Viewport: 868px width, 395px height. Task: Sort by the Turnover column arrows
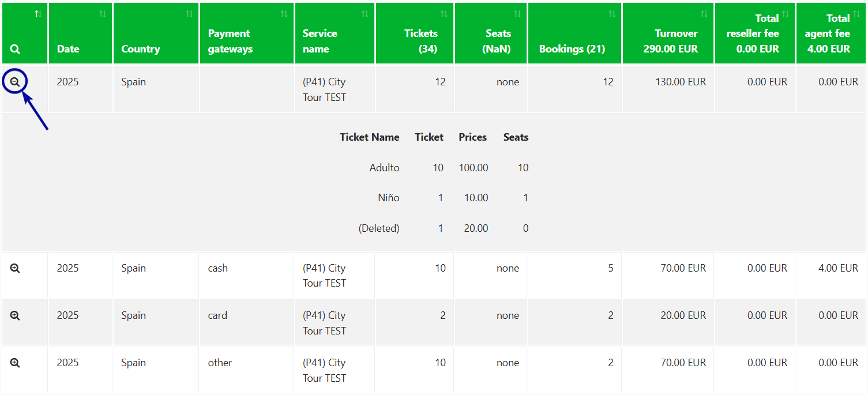[x=704, y=14]
